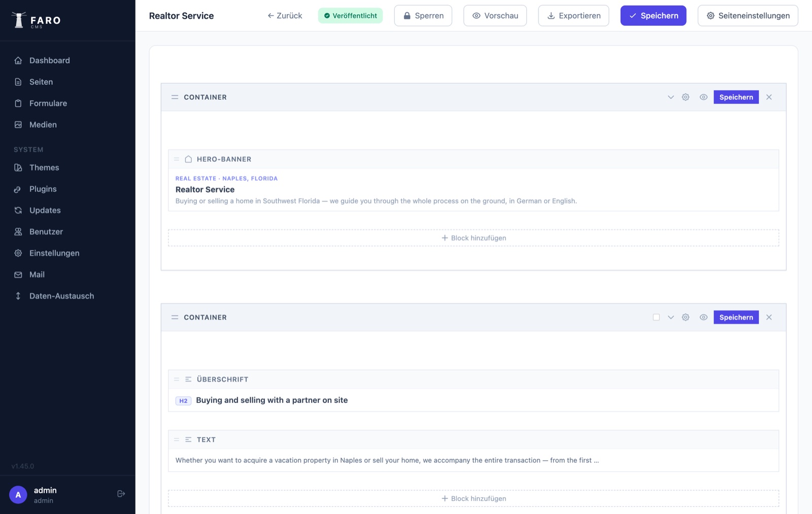Click the v1.45.0 version label
812x514 pixels.
pyautogui.click(x=23, y=466)
